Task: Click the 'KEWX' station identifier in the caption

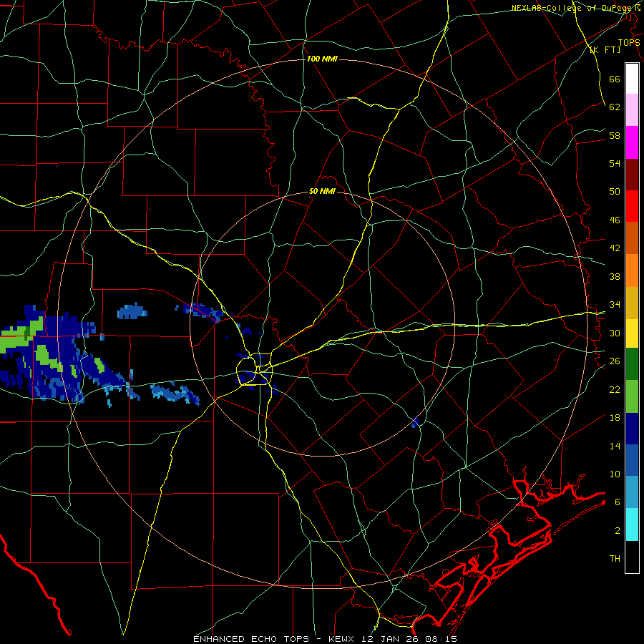Action: pyautogui.click(x=343, y=639)
